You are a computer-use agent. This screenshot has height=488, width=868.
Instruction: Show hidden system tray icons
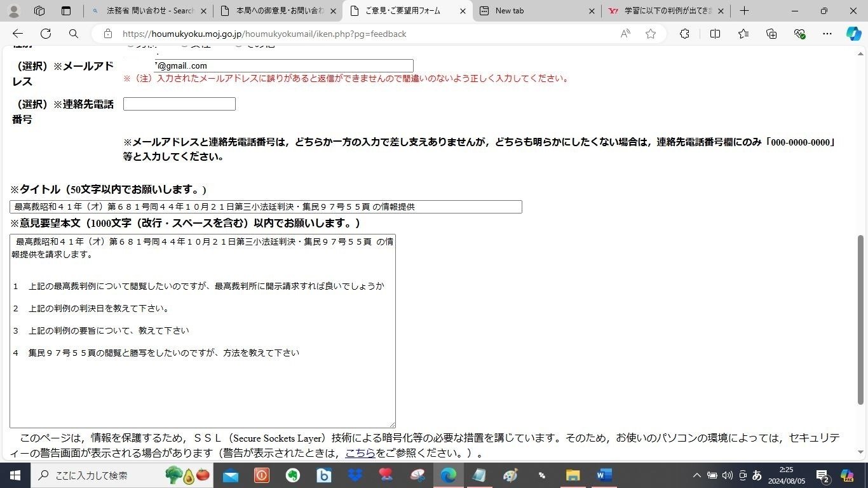click(696, 475)
